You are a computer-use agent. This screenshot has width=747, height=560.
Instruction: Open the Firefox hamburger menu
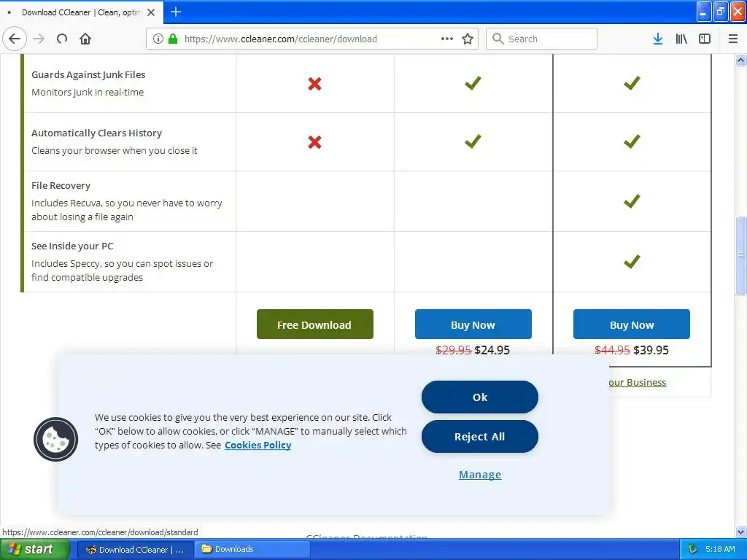pyautogui.click(x=733, y=39)
